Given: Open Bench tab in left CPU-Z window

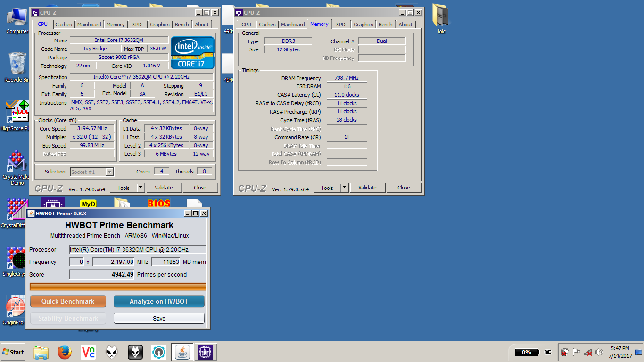Looking at the screenshot, I should point(182,25).
